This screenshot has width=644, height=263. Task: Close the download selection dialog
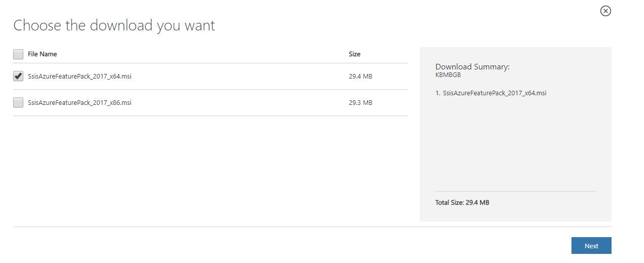605,11
